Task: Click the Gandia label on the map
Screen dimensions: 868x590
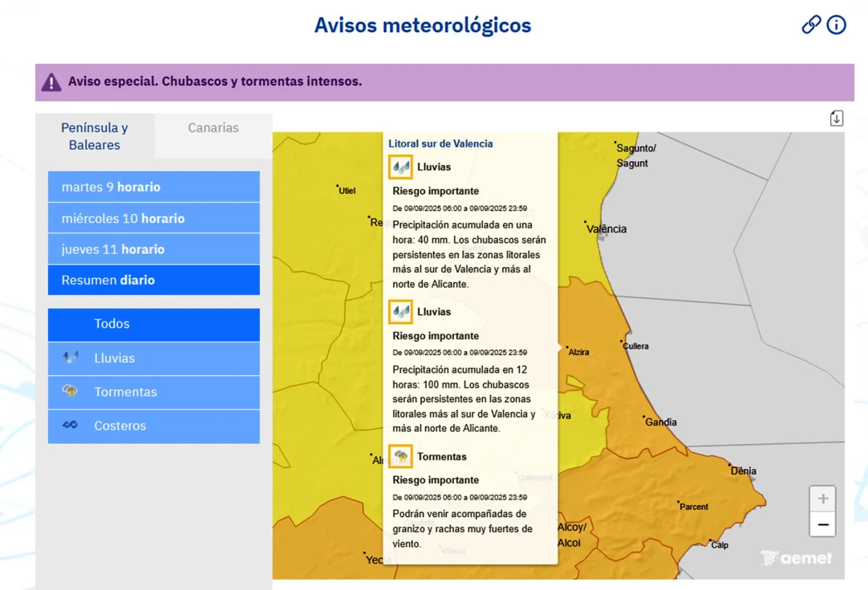Action: click(661, 422)
